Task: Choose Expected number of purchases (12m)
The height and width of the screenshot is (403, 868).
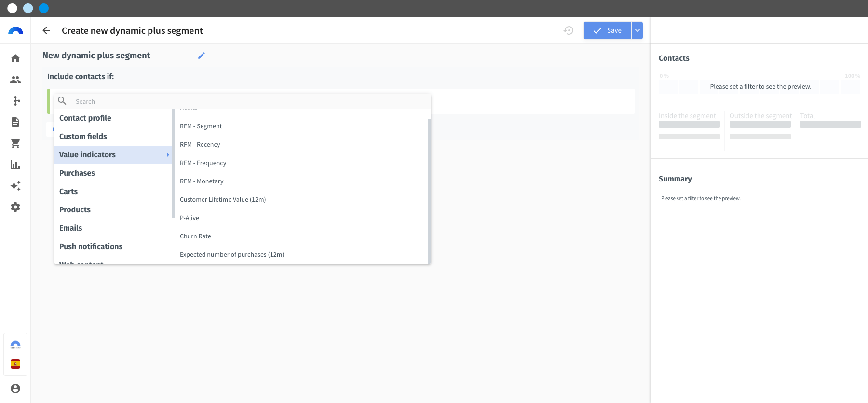Action: [301, 255]
